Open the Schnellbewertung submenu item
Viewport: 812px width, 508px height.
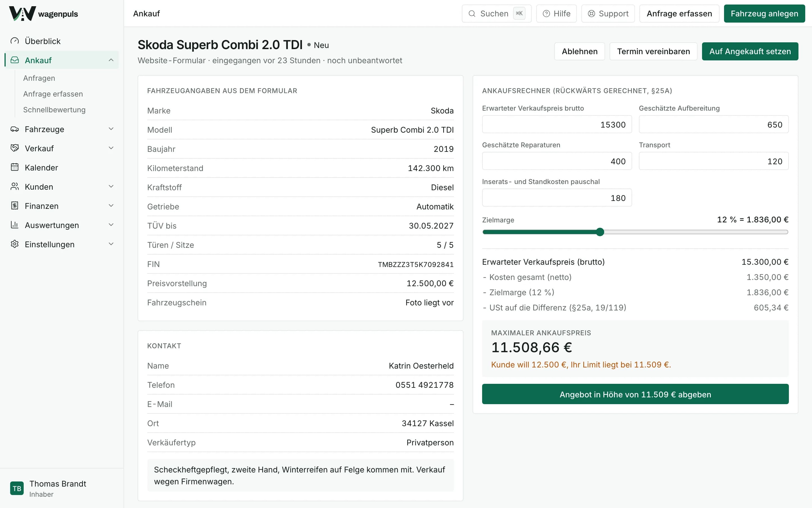pyautogui.click(x=54, y=110)
